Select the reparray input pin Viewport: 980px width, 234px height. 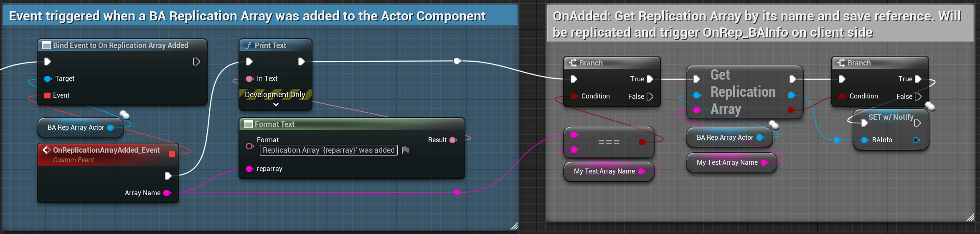(x=250, y=169)
